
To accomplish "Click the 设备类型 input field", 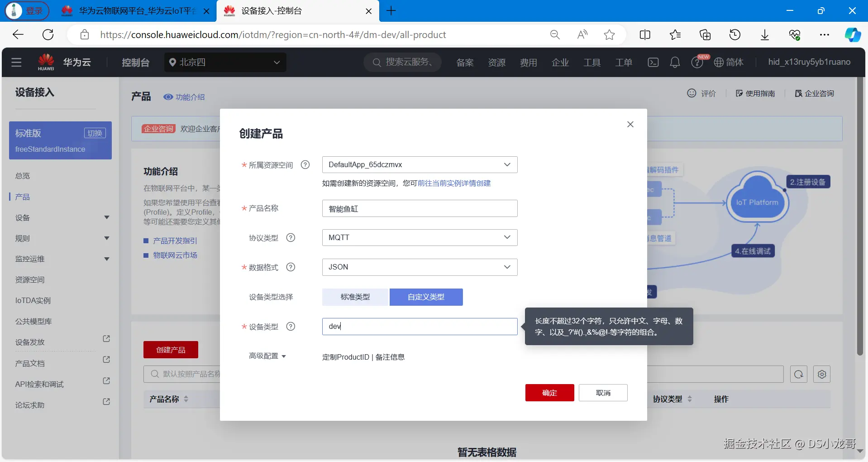I will point(420,327).
